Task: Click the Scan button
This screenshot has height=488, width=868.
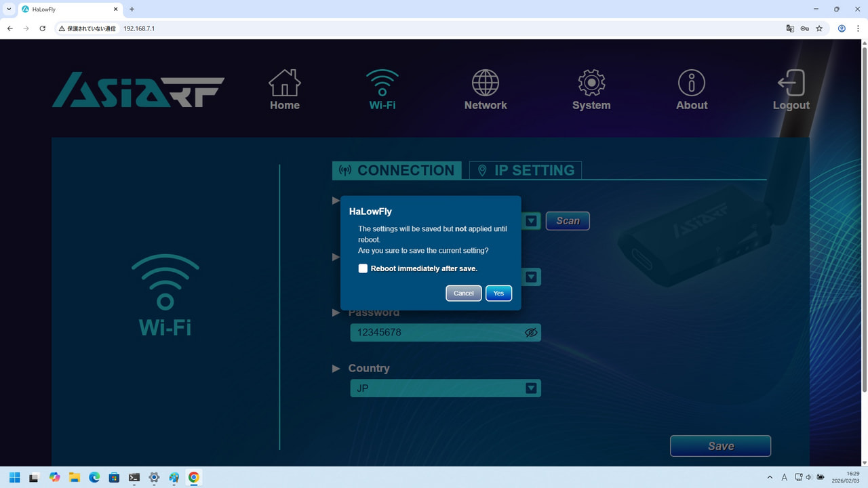Action: (x=568, y=221)
